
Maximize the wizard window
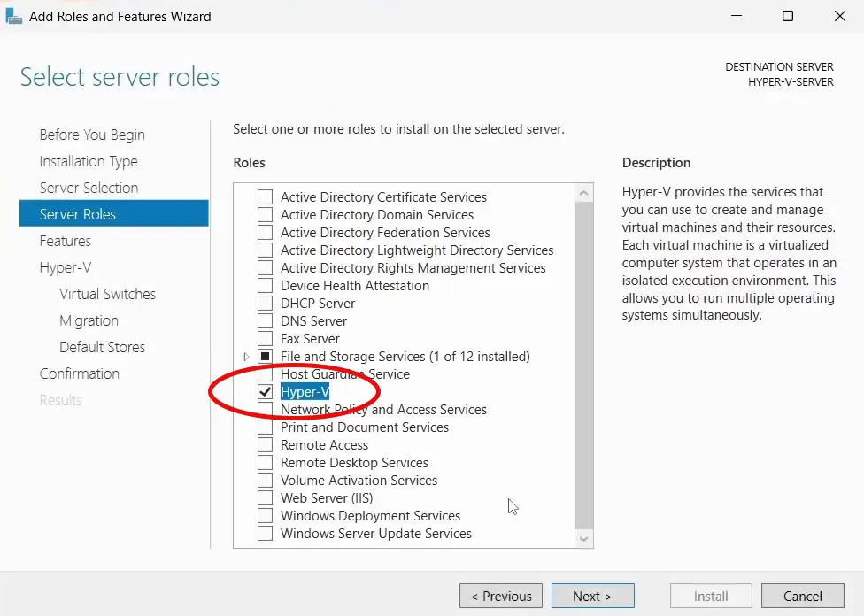(x=788, y=16)
